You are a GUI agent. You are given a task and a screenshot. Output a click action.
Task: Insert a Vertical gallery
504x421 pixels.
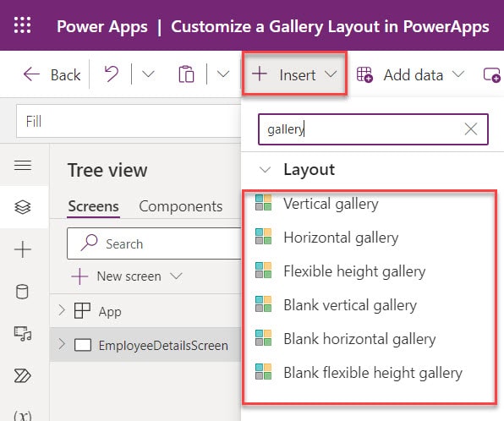(369, 204)
